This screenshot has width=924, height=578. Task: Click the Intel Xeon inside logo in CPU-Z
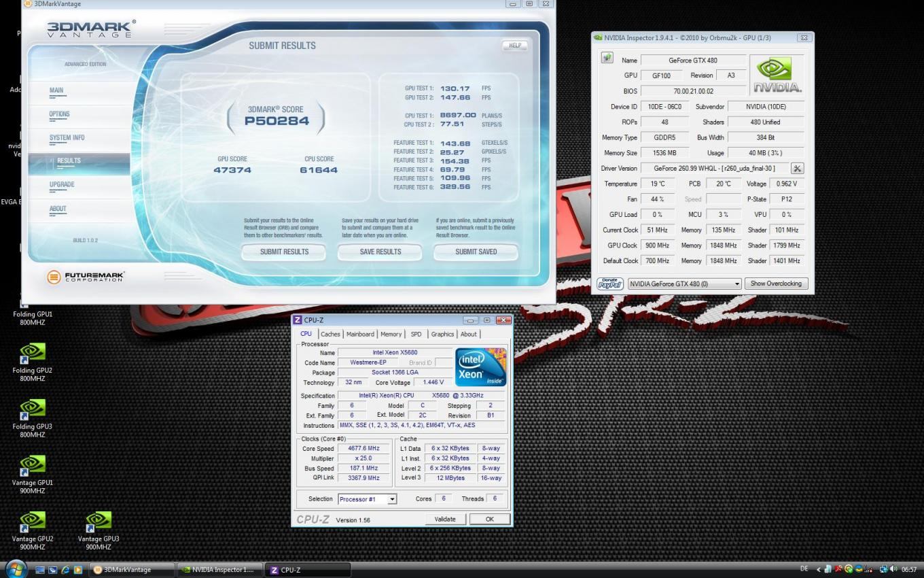click(480, 367)
